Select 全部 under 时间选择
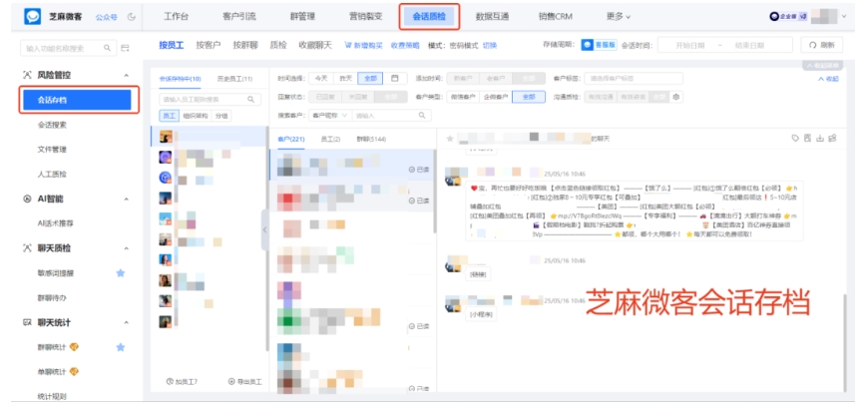The height and width of the screenshot is (420, 868). (370, 79)
